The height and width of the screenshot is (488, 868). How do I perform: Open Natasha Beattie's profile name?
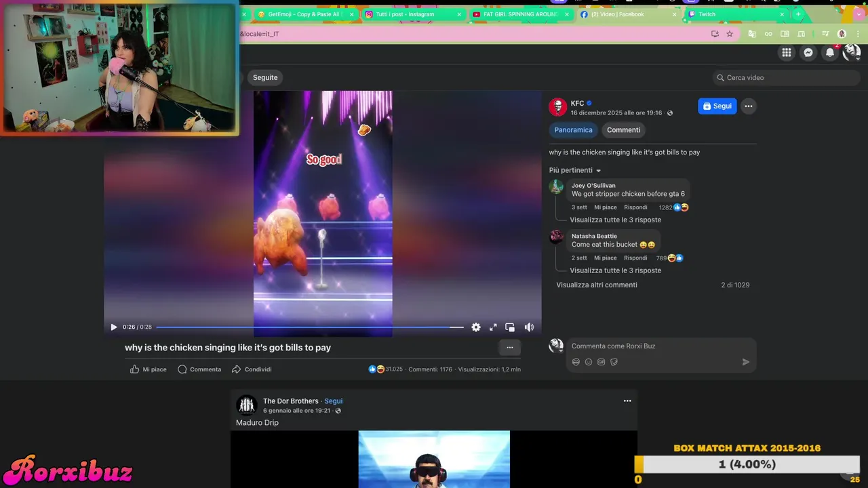(x=594, y=236)
